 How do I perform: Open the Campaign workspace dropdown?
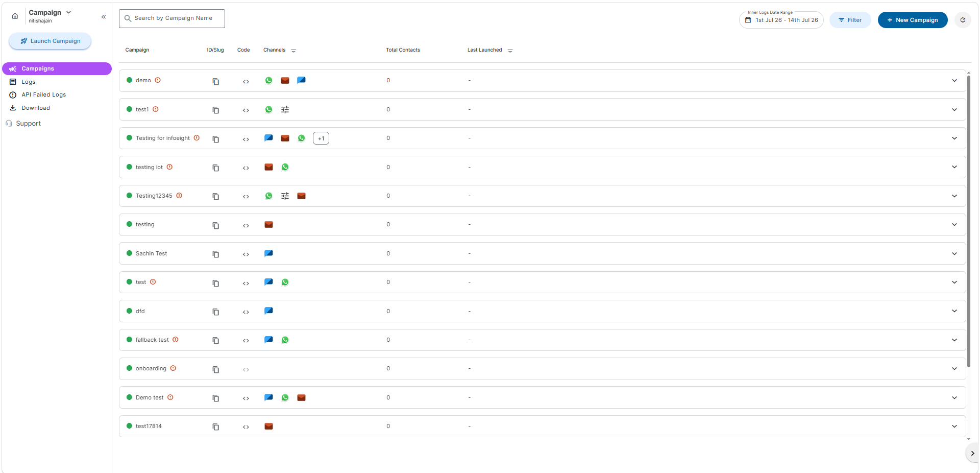click(x=50, y=12)
